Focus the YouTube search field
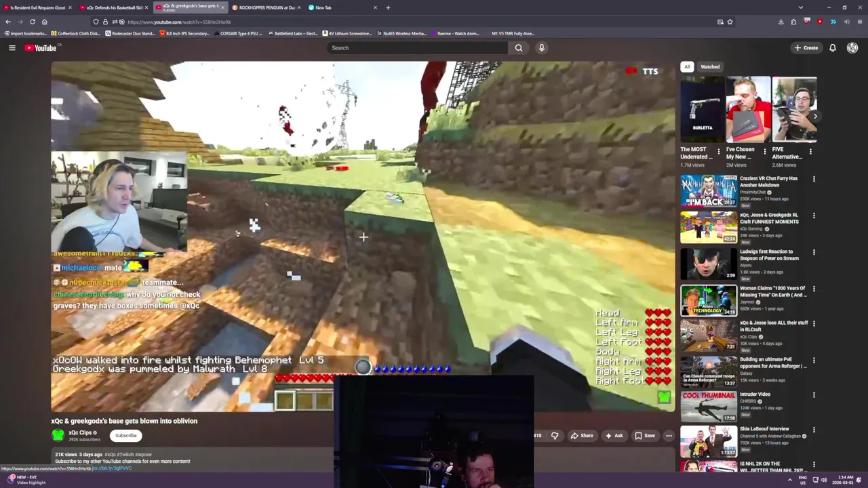This screenshot has height=488, width=868. [417, 47]
